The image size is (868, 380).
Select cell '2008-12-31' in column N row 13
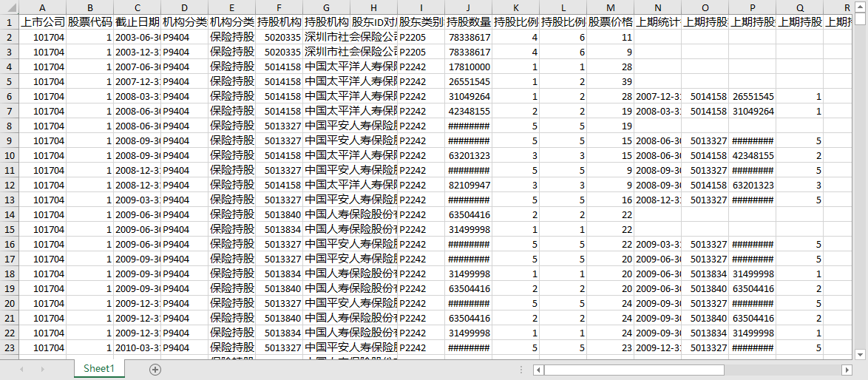[657, 200]
